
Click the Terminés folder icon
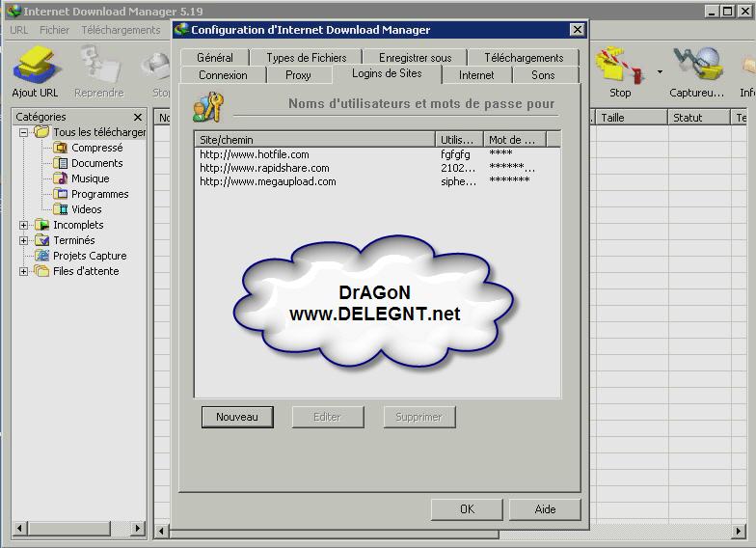click(x=42, y=240)
